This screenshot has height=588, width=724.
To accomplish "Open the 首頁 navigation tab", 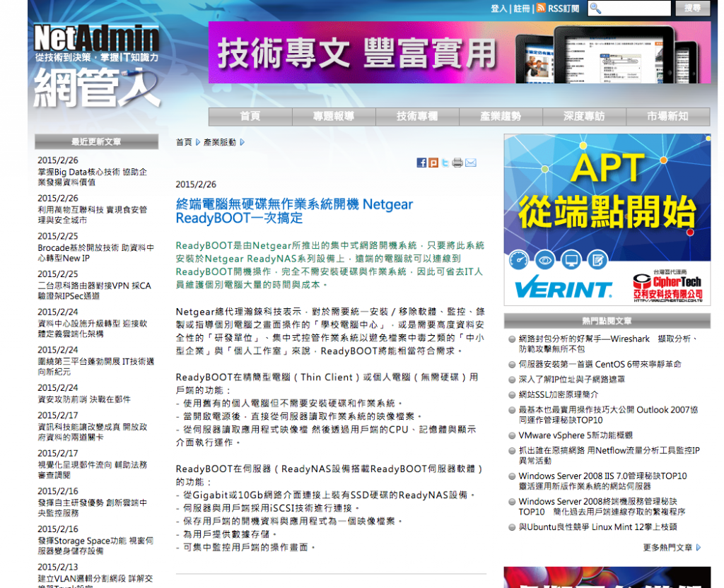I will (250, 117).
